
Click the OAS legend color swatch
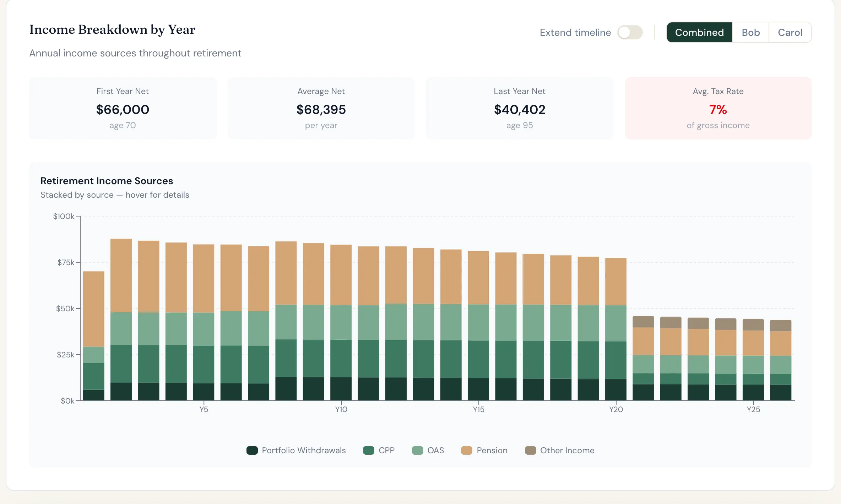pyautogui.click(x=418, y=450)
